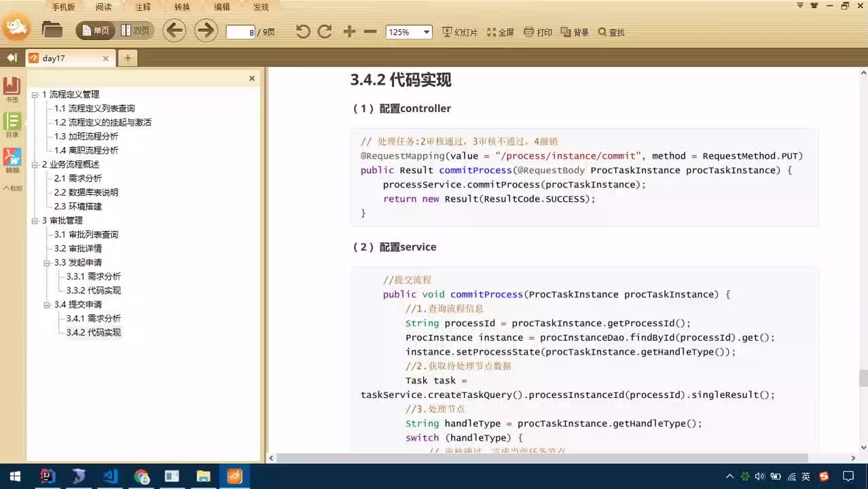Screen dimensions: 868x489
Task: Open Google Chrome from taskbar
Action: 141,476
